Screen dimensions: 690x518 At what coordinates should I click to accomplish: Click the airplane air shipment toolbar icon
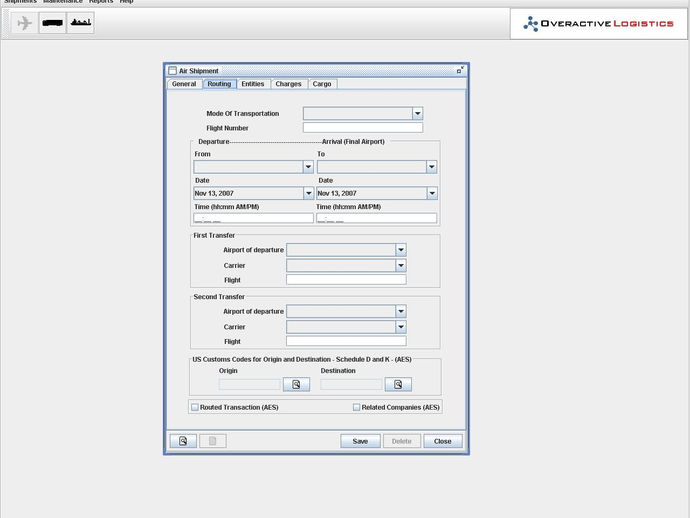point(25,22)
